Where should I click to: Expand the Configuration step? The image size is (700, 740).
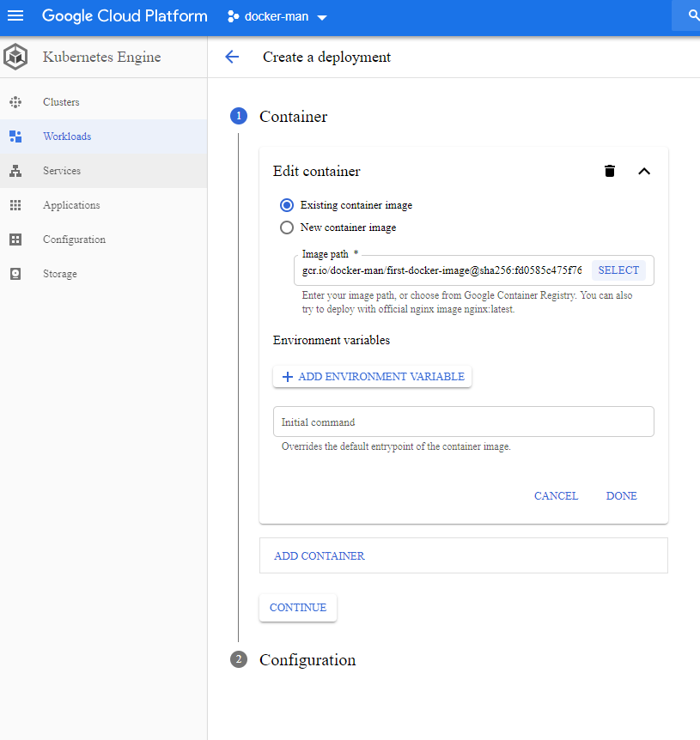click(x=307, y=660)
